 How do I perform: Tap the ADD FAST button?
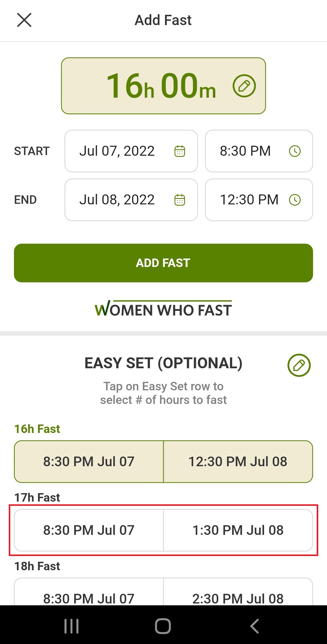tap(163, 263)
